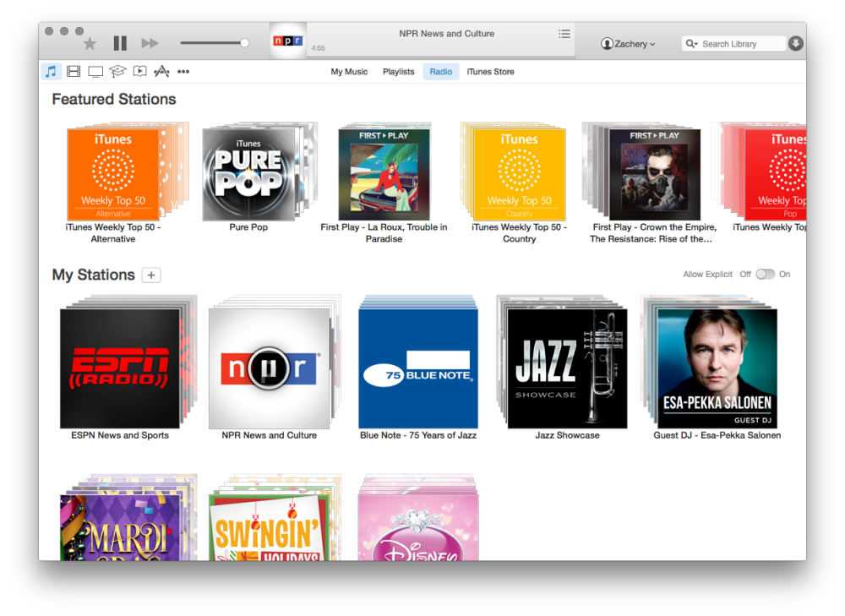Open search magnifier options dropdown
This screenshot has width=845, height=616.
[691, 44]
